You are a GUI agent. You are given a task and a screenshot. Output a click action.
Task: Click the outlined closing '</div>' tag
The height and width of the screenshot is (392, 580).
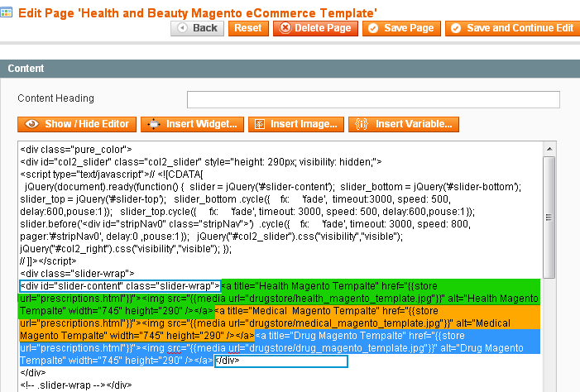point(281,361)
